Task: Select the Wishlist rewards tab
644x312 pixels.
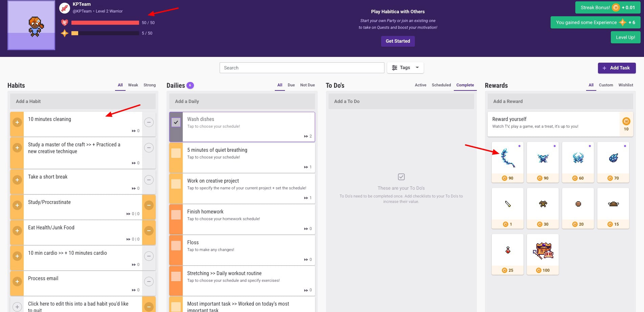Action: point(625,85)
